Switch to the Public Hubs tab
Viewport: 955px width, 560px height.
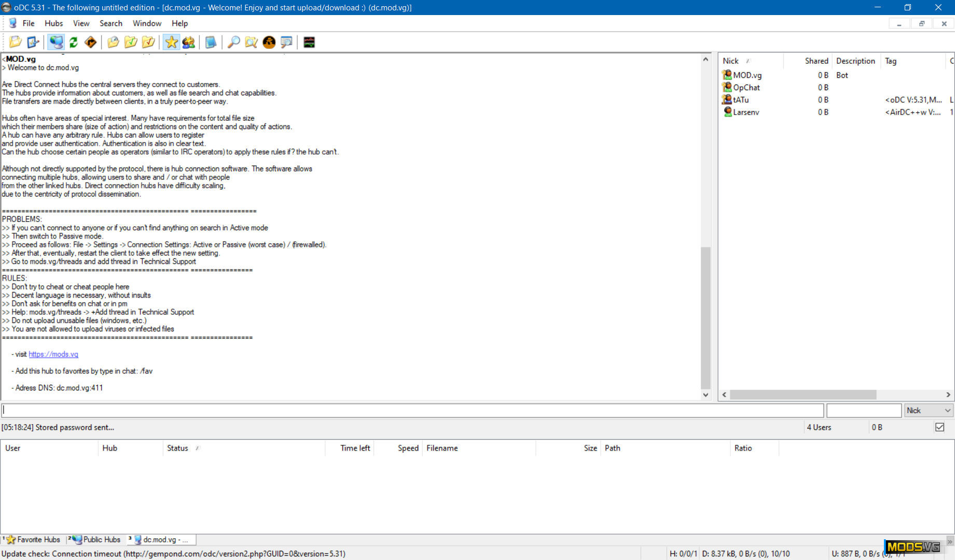(x=97, y=539)
